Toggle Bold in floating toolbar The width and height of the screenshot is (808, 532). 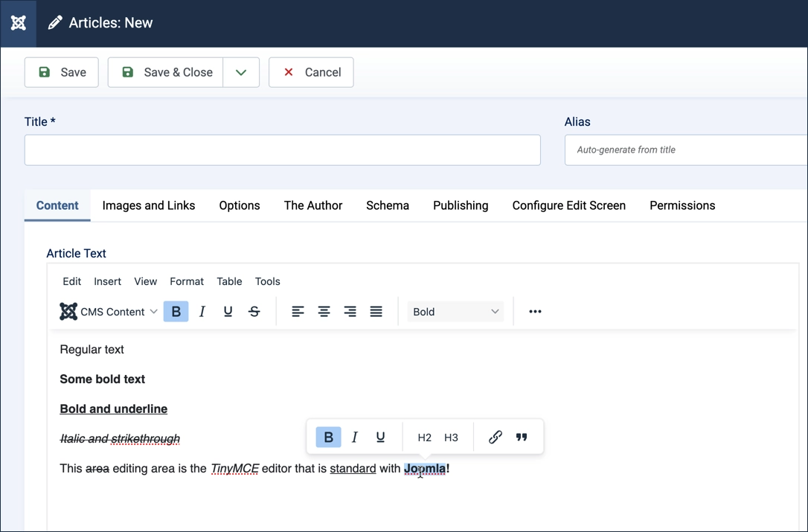click(x=328, y=437)
